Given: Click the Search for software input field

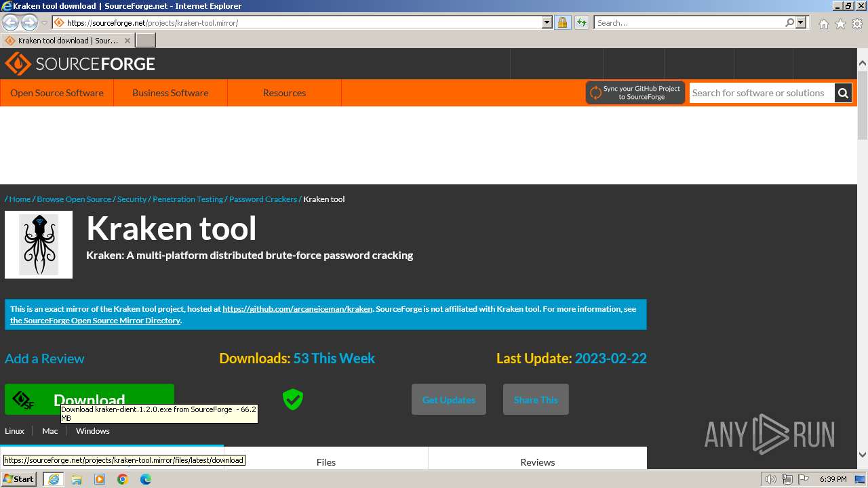Looking at the screenshot, I should coord(762,93).
